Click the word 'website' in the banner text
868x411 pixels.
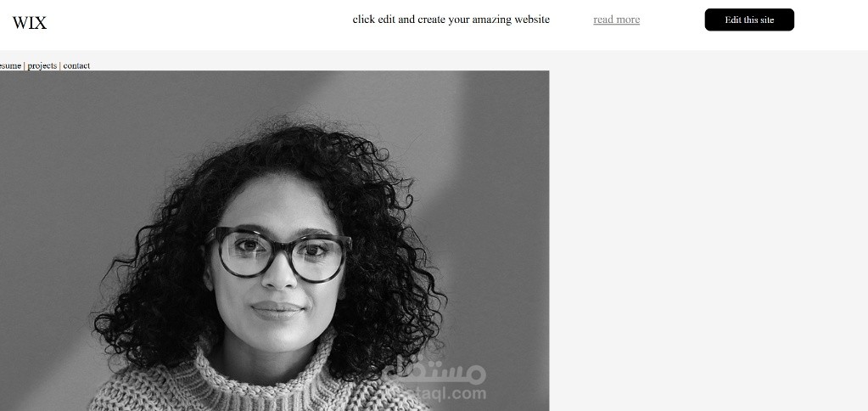[532, 20]
